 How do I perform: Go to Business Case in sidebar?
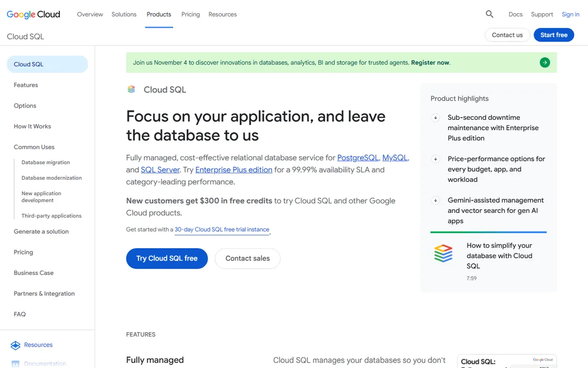pos(34,273)
